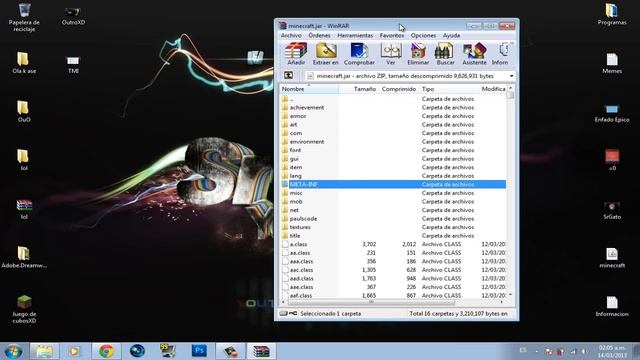Open the Opciones menu
The image size is (640, 360).
(x=423, y=36)
